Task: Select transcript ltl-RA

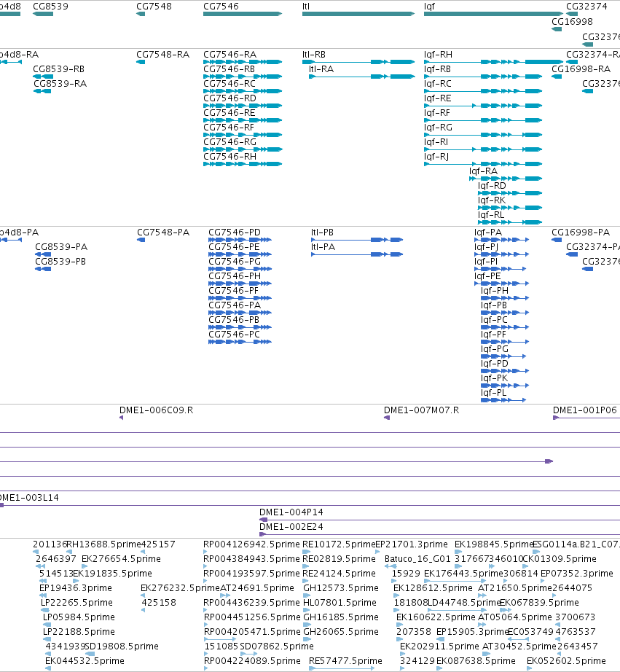Action: tap(362, 77)
